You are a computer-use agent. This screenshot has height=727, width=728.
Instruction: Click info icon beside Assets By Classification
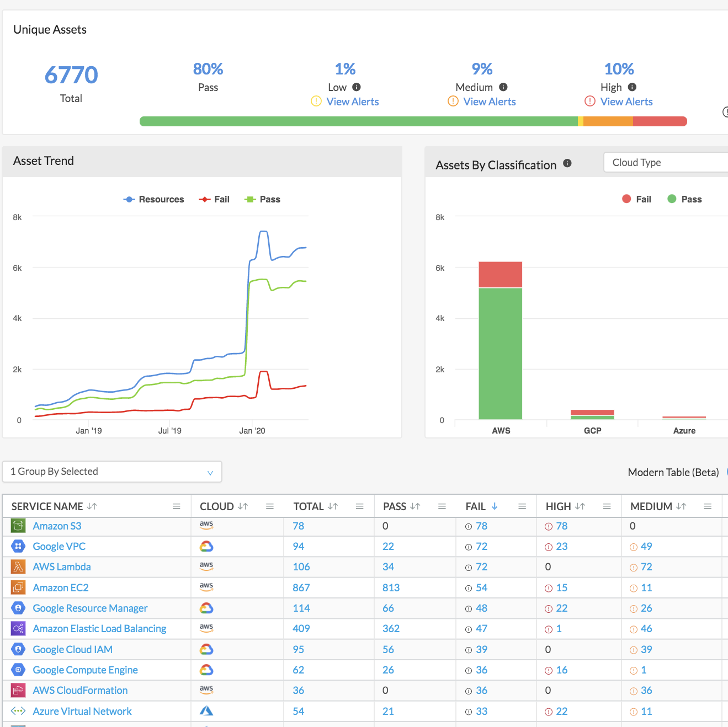pos(567,163)
